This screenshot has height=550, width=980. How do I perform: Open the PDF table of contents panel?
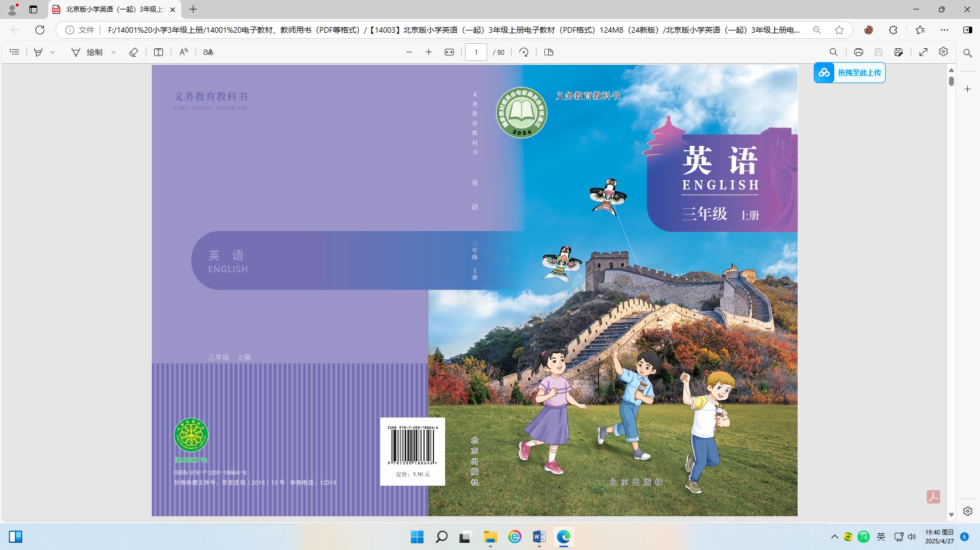click(15, 52)
